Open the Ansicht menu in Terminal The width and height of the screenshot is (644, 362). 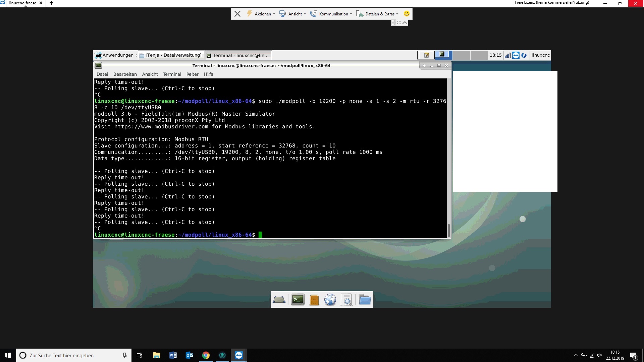click(x=150, y=74)
